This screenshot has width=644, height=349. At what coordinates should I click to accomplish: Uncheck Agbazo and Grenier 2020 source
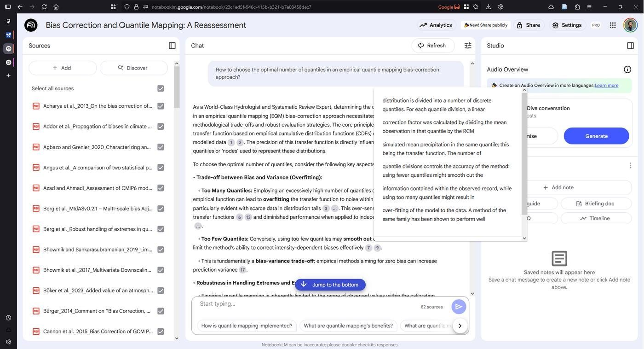[x=161, y=147]
